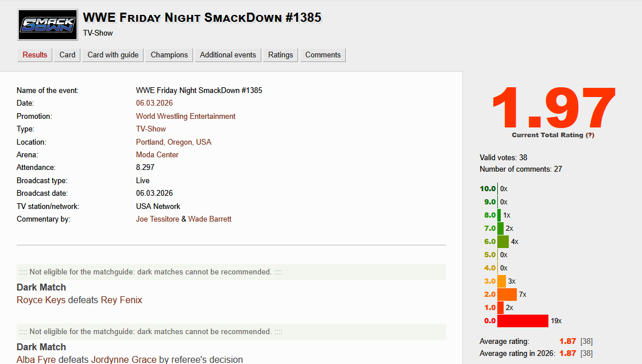The image size is (642, 364).
Task: Click the 'Valid votes: 38' text
Action: point(503,158)
